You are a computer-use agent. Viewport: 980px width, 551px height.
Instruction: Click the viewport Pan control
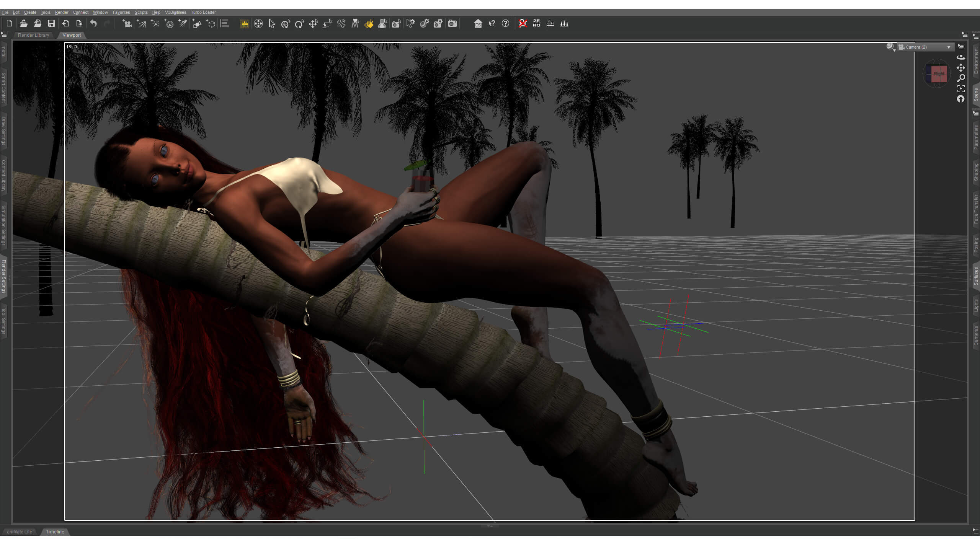click(961, 68)
